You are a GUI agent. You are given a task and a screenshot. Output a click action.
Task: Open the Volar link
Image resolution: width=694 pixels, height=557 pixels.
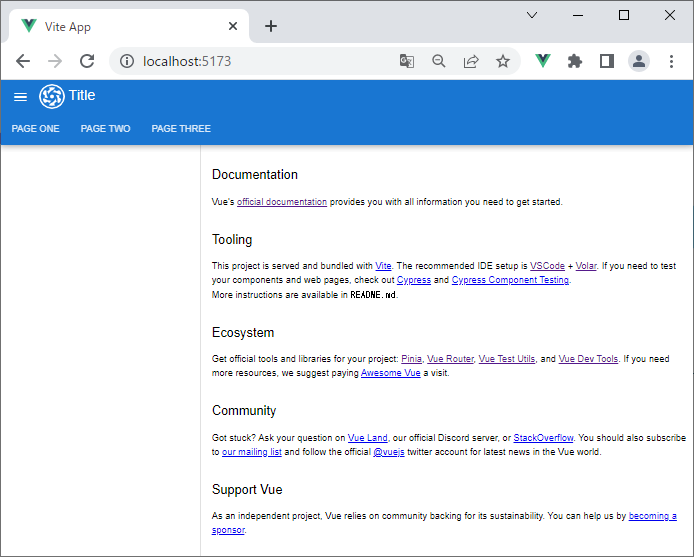coord(586,266)
